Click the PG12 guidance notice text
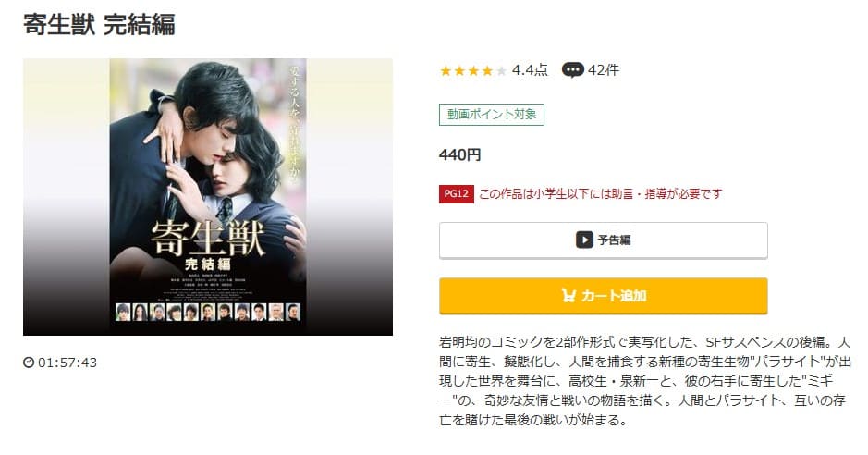 coord(601,193)
